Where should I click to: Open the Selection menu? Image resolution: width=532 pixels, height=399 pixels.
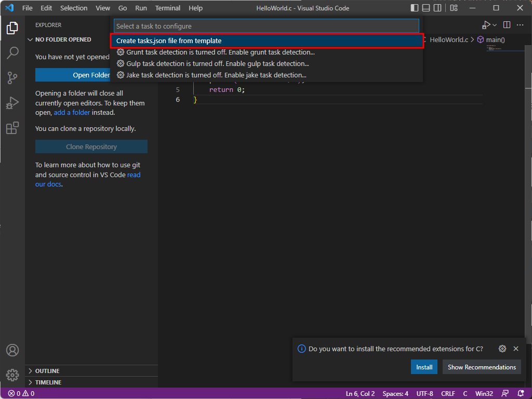click(74, 8)
